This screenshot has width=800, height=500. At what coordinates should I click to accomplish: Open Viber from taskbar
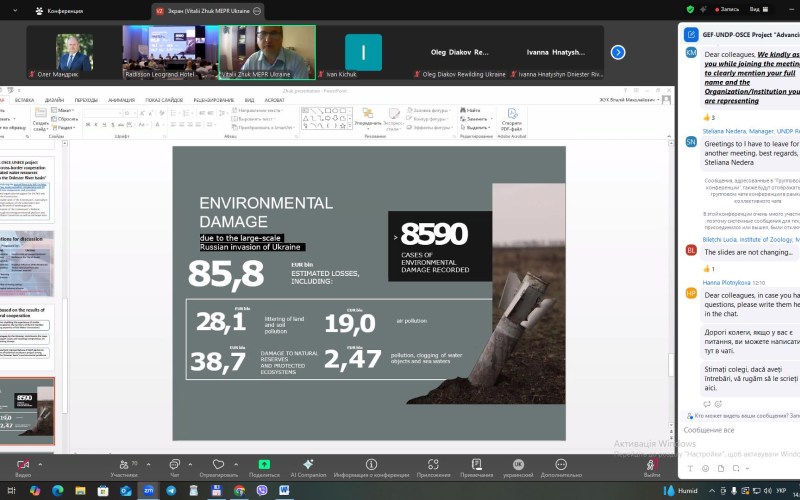point(262,491)
